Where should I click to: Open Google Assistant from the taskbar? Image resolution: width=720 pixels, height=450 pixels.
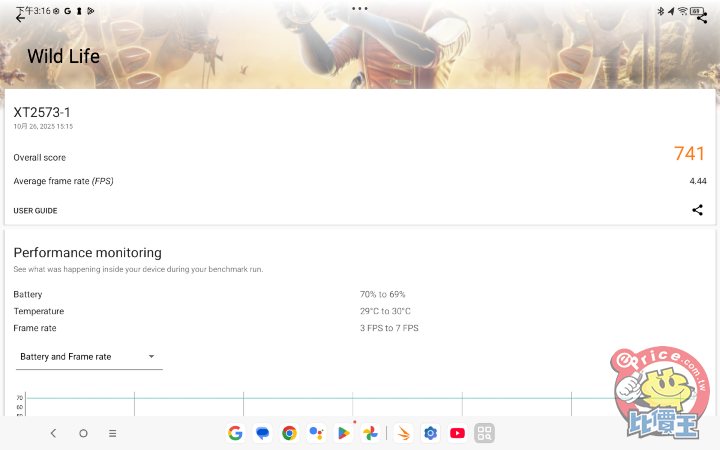point(316,433)
